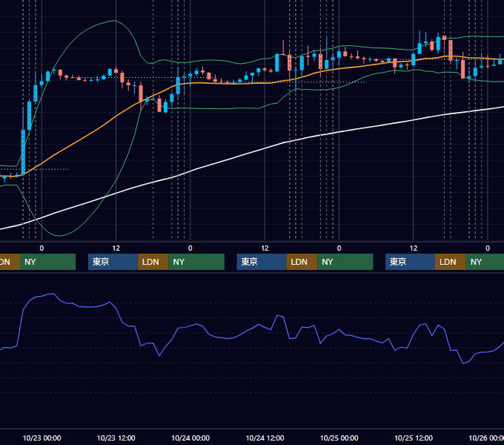The height and width of the screenshot is (445, 504).
Task: Click the 10/24 12:00 date label
Action: click(265, 438)
